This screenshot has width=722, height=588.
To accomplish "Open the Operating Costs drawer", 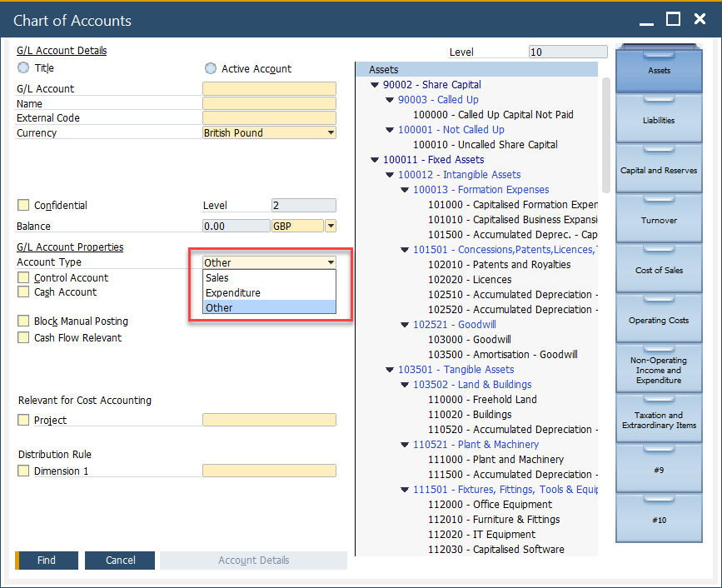I will click(x=659, y=321).
